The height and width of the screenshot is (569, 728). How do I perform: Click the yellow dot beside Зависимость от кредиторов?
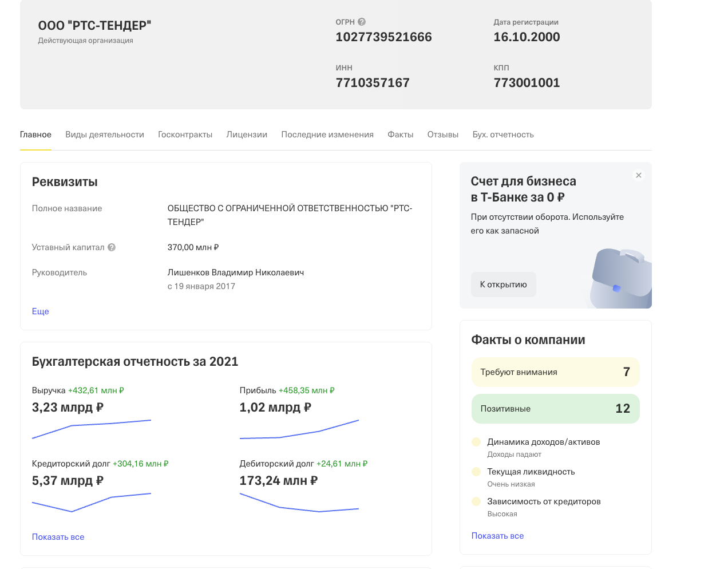[x=476, y=501]
